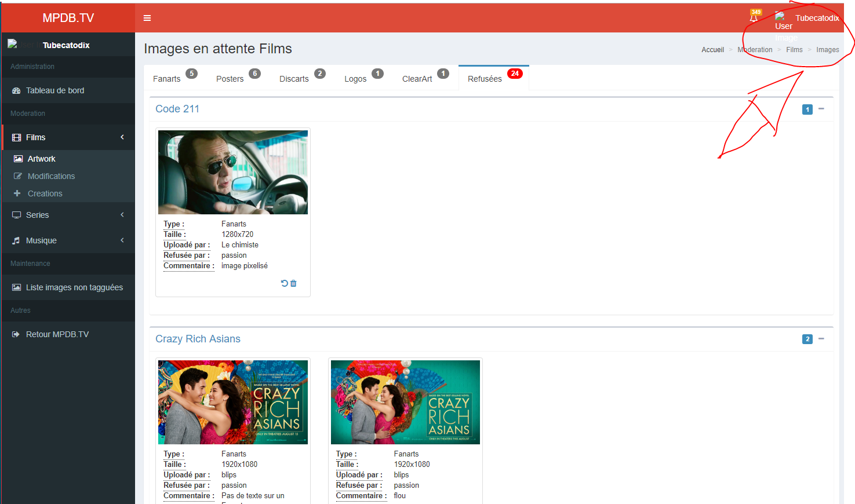Click the Tubecatodix name in sidebar

[x=66, y=45]
